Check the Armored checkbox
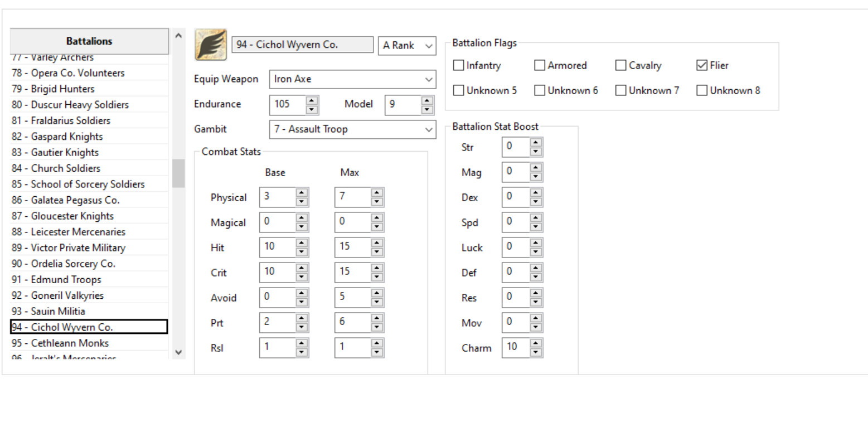 click(540, 65)
